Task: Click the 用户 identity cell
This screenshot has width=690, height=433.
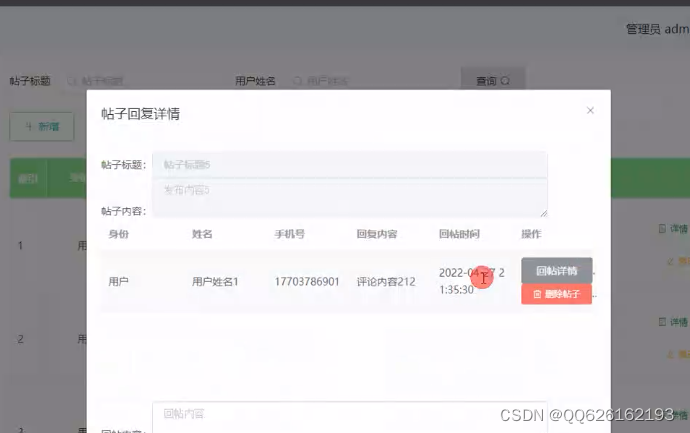Action: click(x=118, y=282)
